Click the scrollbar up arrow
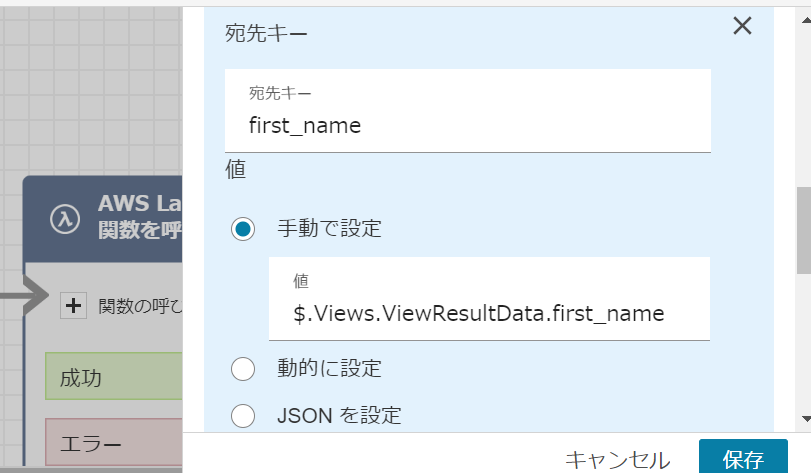The width and height of the screenshot is (811, 473). tap(806, 20)
